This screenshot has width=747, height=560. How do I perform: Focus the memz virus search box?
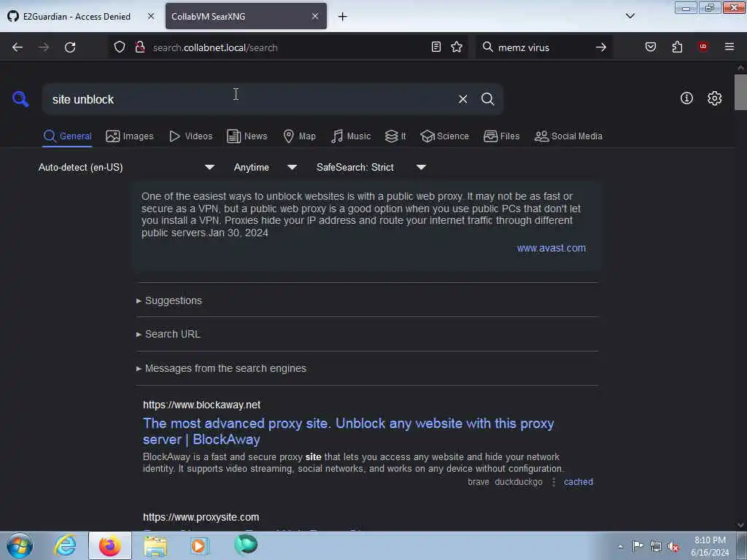tap(543, 47)
